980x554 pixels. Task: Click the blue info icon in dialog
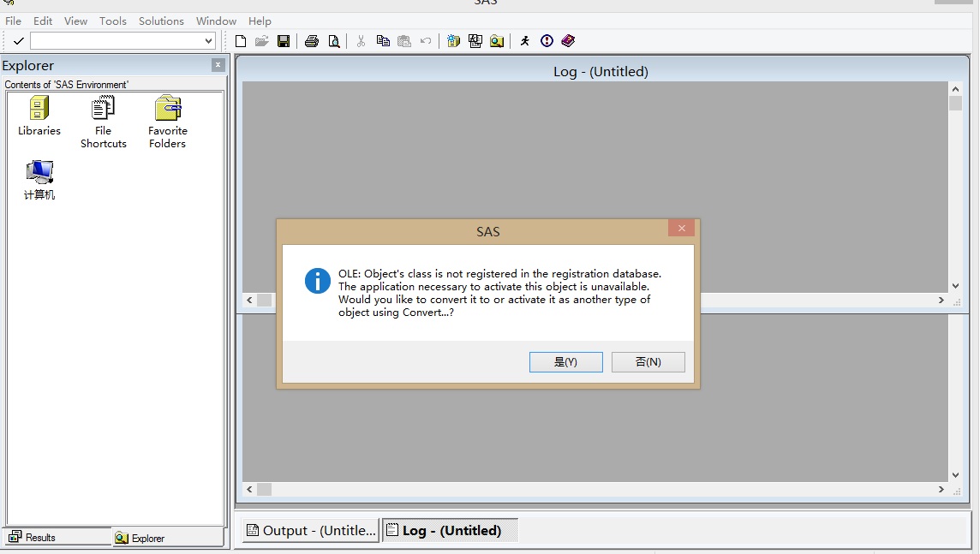point(318,281)
